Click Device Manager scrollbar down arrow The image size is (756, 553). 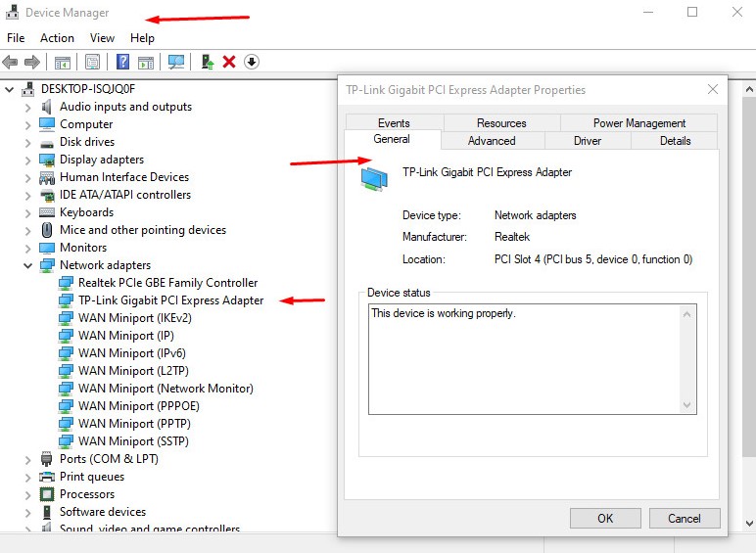click(x=749, y=523)
